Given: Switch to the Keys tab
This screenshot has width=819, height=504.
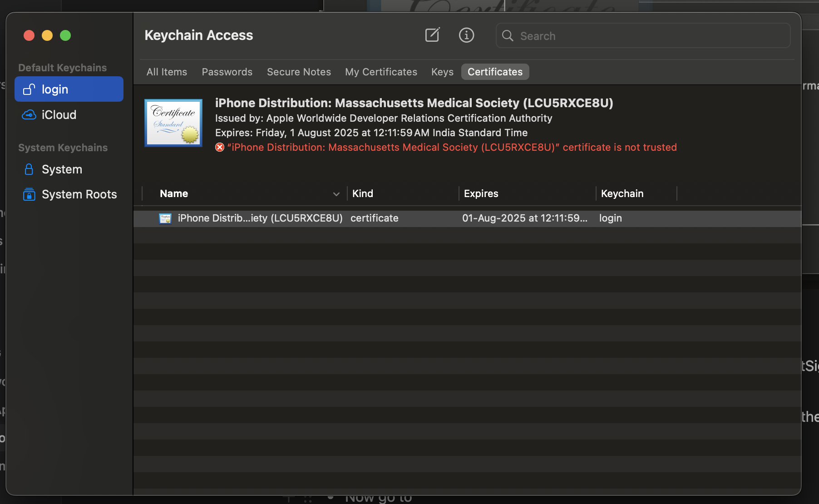Looking at the screenshot, I should pos(442,72).
